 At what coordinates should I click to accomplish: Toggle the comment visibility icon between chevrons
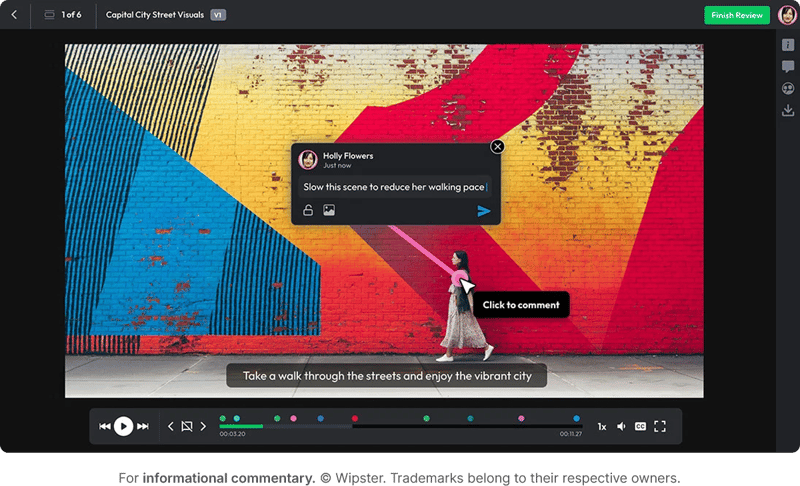click(x=187, y=426)
